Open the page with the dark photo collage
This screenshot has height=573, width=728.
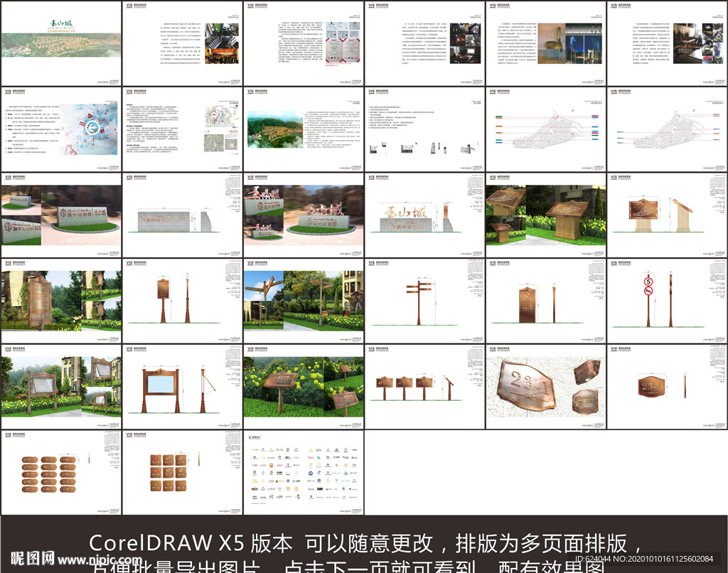coord(424,43)
